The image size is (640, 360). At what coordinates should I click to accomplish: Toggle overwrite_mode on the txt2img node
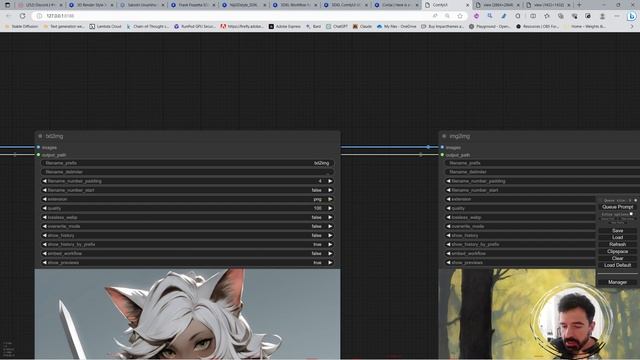click(x=187, y=227)
